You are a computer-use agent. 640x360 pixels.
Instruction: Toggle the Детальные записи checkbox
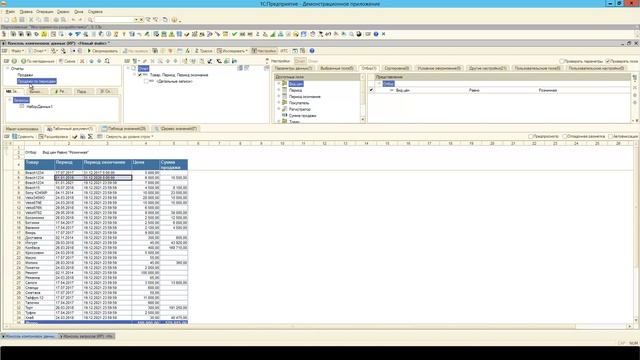pos(146,81)
